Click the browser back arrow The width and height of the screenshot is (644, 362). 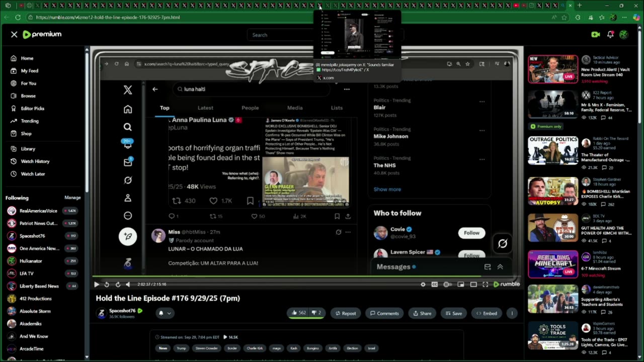[x=6, y=17]
